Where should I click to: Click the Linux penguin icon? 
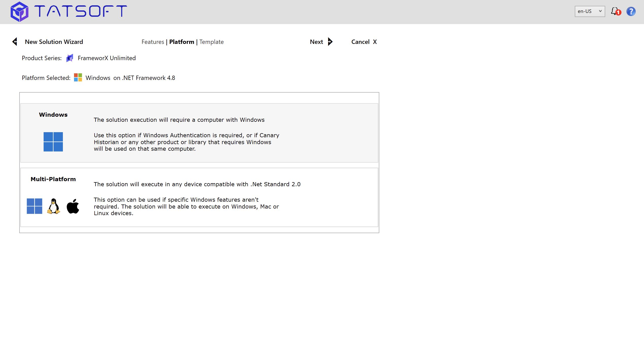point(53,206)
